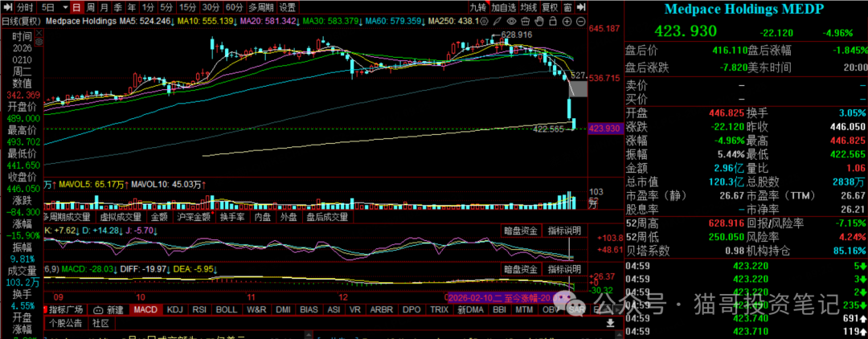Viewport: 868px width, 339px height.
Task: Toggle 复权 price adjustment button
Action: (550, 7)
